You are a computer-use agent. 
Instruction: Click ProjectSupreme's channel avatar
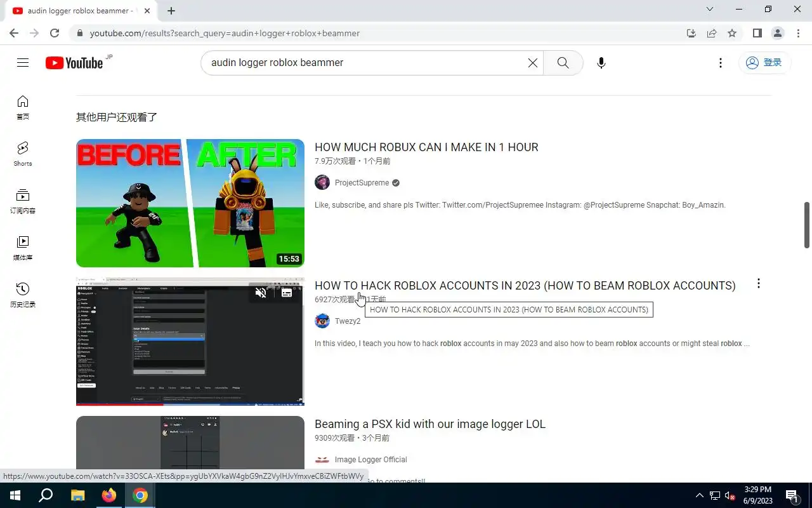point(322,183)
